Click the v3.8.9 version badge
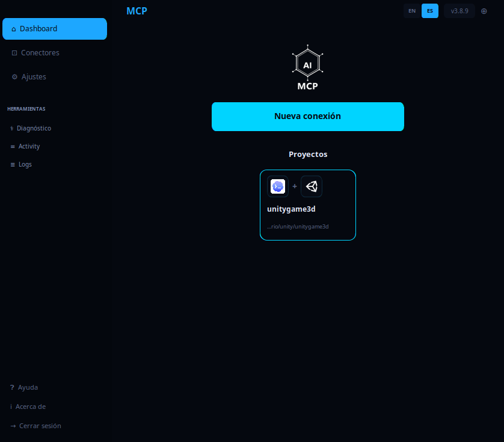504x442 pixels. click(459, 11)
